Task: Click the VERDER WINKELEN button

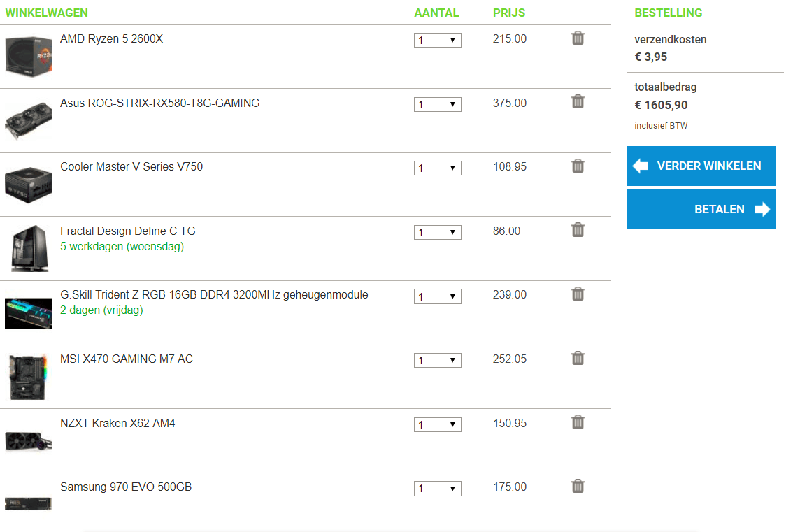Action: [701, 166]
